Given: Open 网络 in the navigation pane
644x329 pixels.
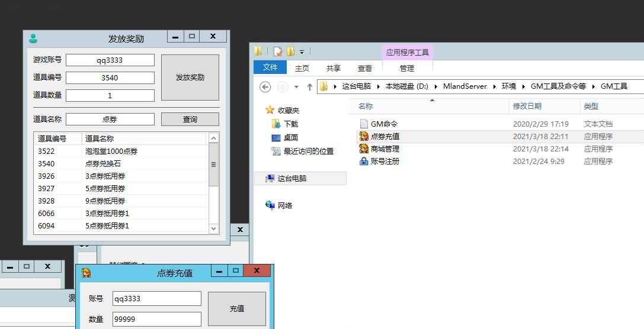Looking at the screenshot, I should click(284, 205).
